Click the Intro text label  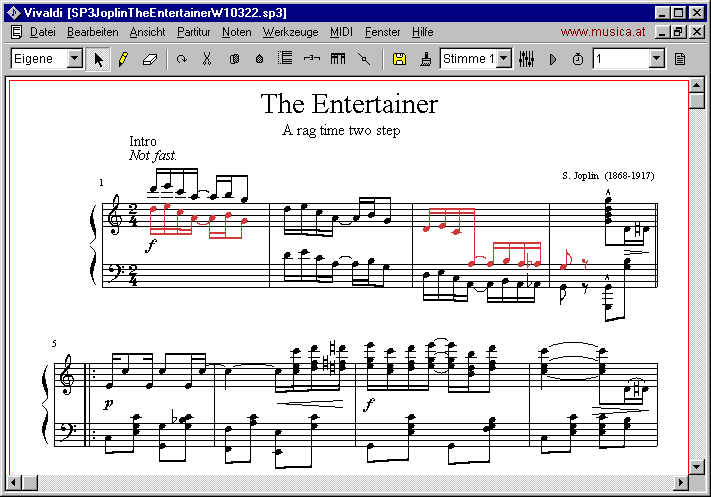(x=143, y=141)
